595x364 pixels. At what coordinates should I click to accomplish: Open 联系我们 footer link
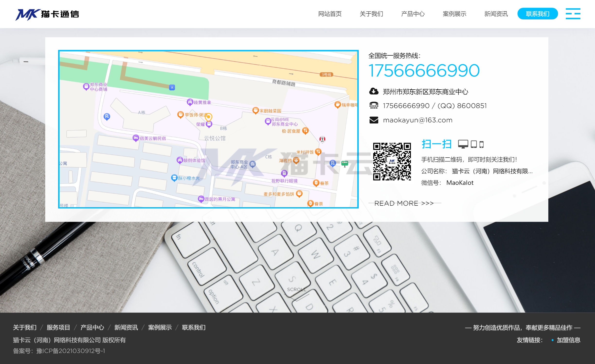pos(194,327)
